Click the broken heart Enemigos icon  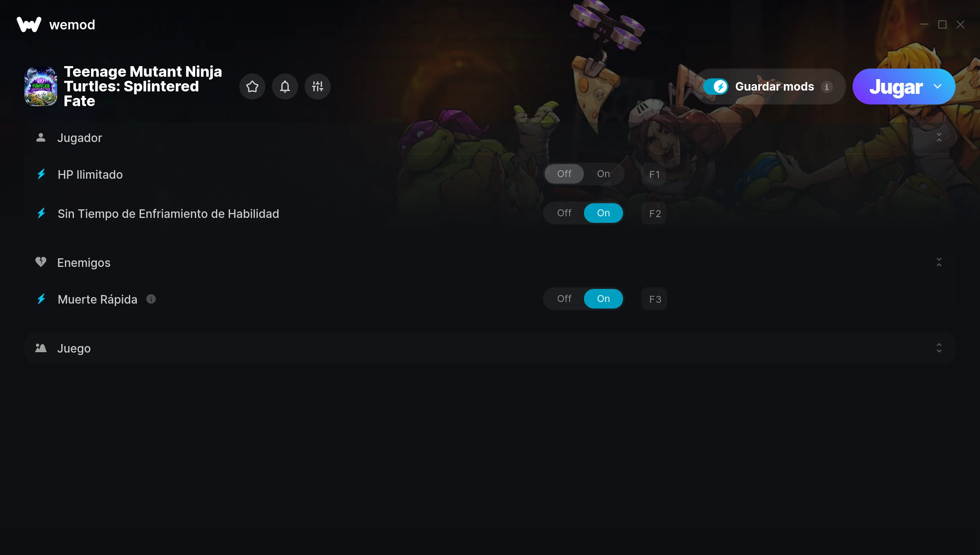click(x=41, y=262)
